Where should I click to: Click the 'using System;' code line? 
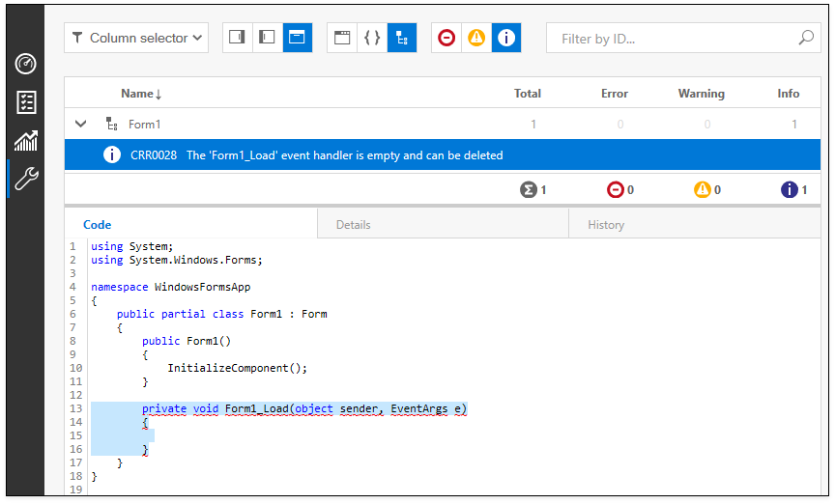point(132,246)
